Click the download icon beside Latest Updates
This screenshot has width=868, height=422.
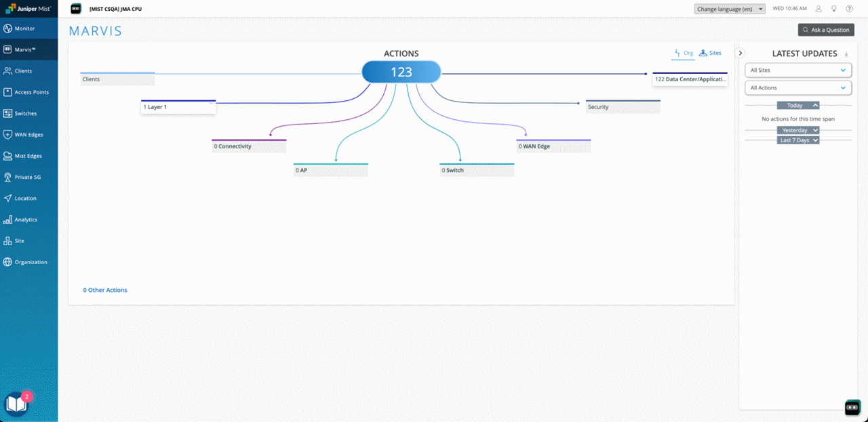[846, 54]
